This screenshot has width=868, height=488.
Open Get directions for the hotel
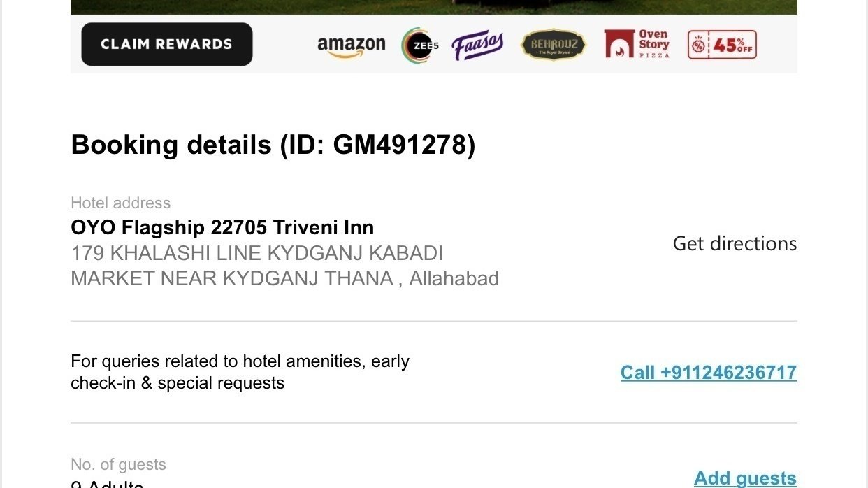[x=735, y=243]
